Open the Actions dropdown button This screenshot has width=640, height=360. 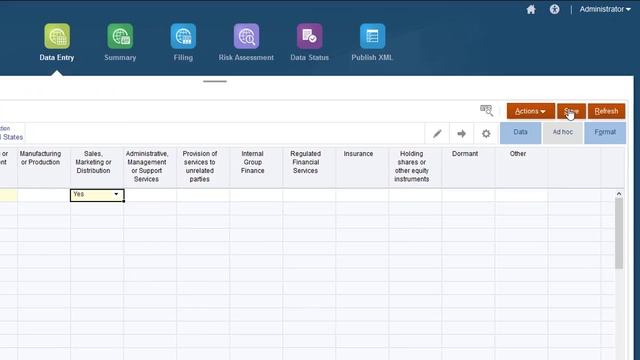click(531, 111)
